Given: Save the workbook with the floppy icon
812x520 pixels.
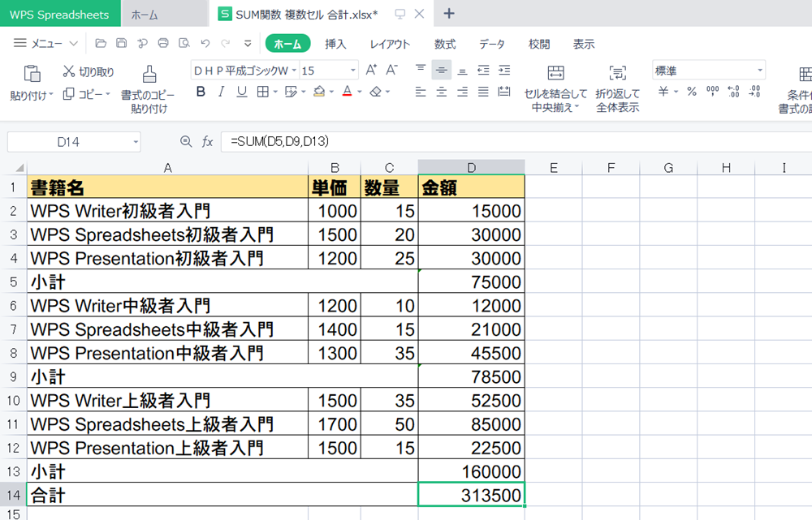Looking at the screenshot, I should [121, 44].
